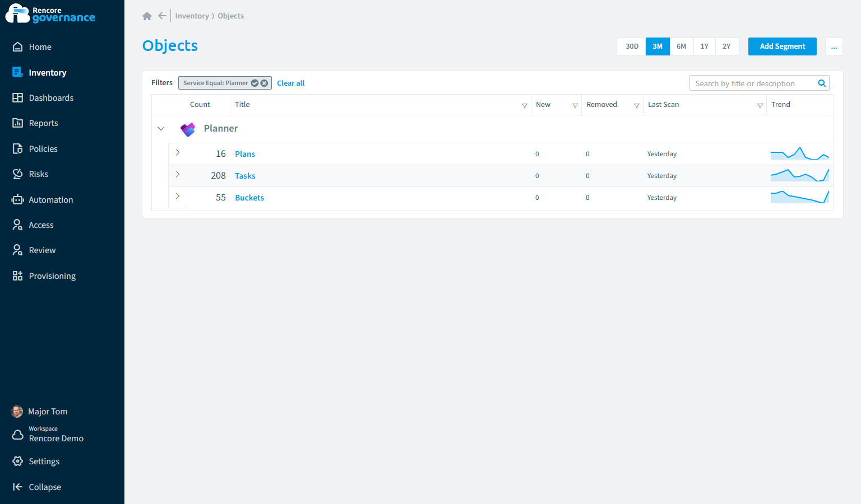The image size is (861, 504).
Task: Go to Policies in the sidebar
Action: click(43, 149)
